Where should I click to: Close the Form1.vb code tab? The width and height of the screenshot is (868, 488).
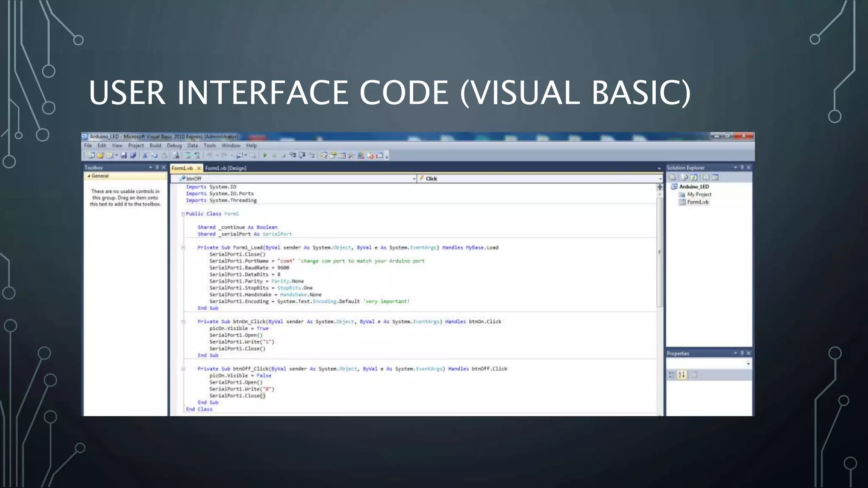click(199, 168)
